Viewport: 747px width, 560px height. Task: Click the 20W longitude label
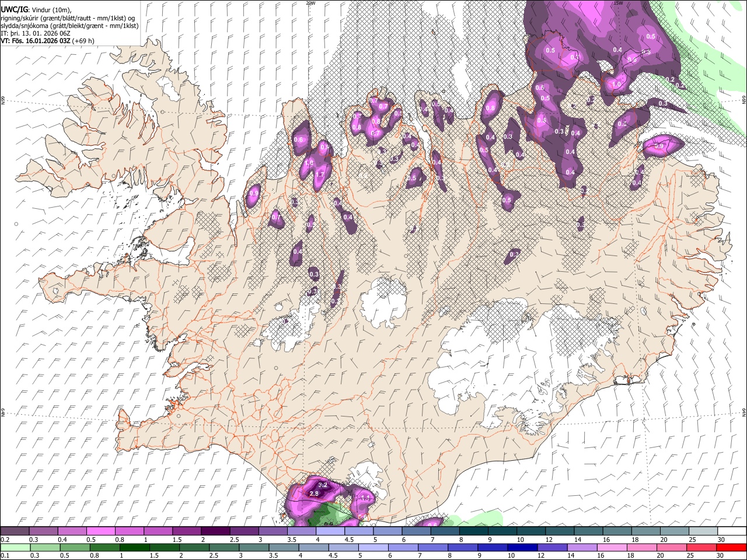pyautogui.click(x=310, y=3)
